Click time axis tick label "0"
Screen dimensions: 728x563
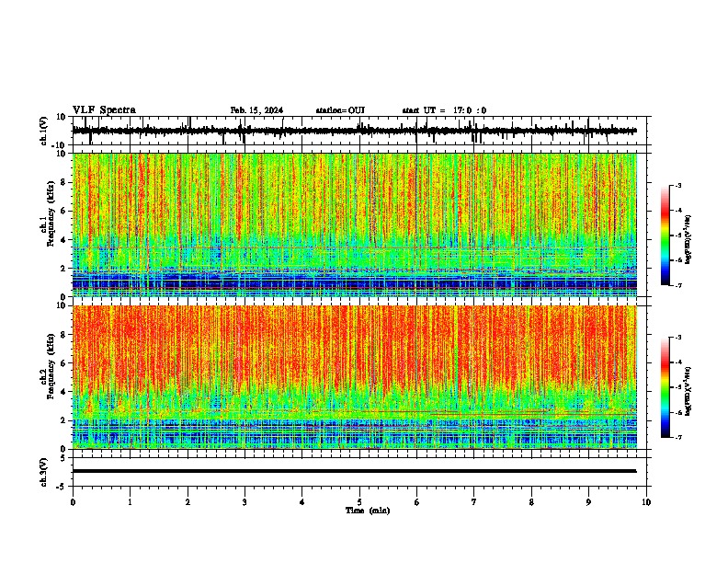coord(73,502)
